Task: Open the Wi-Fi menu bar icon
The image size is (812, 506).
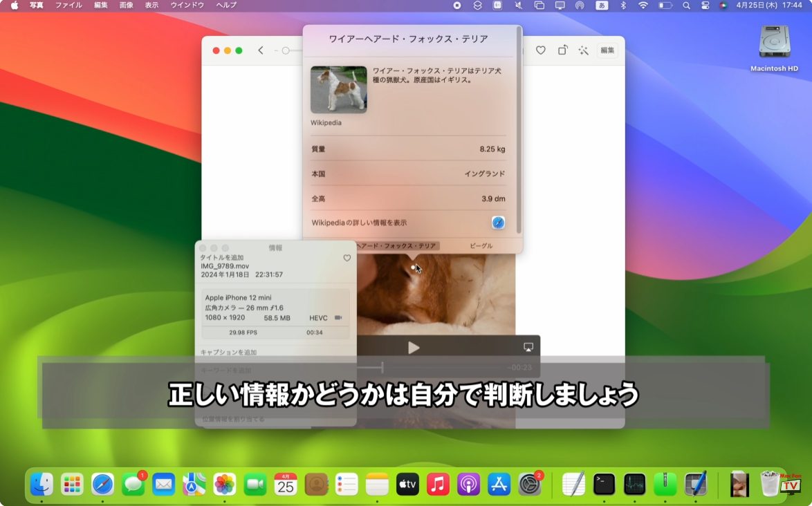Action: pos(643,5)
